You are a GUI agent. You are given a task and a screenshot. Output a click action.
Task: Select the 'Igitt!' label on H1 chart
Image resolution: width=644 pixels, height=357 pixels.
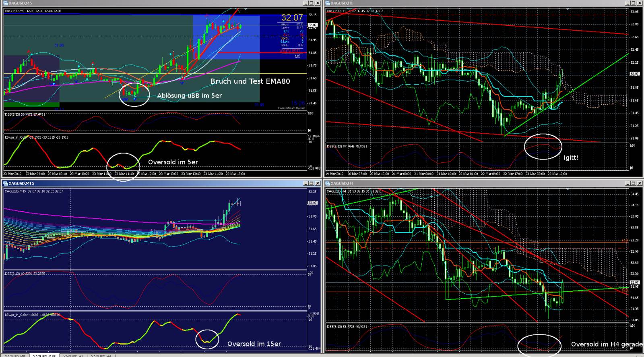click(571, 158)
